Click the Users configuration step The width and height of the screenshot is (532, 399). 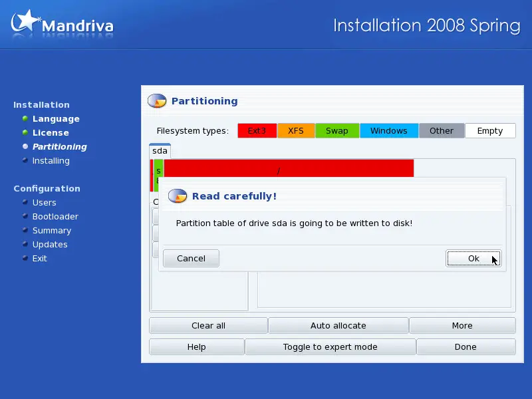click(x=44, y=203)
